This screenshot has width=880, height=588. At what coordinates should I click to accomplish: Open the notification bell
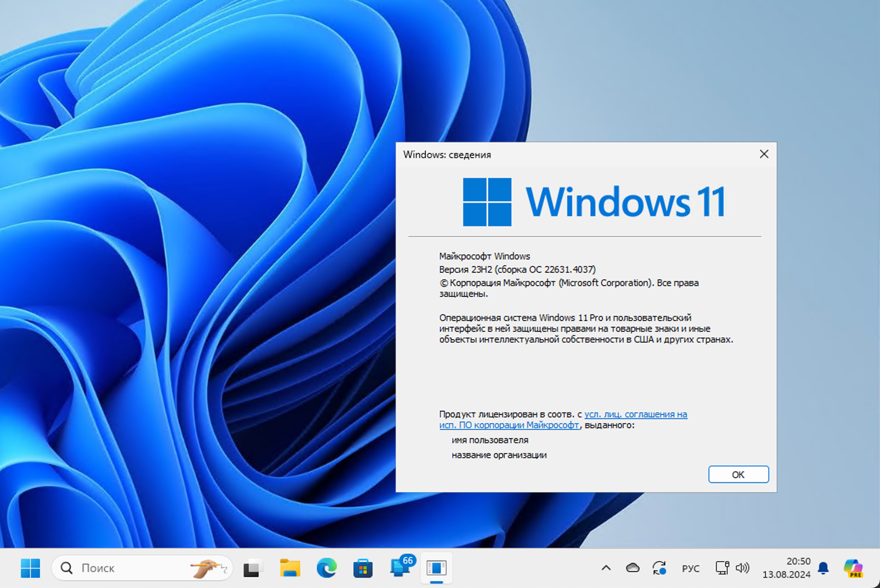[823, 568]
